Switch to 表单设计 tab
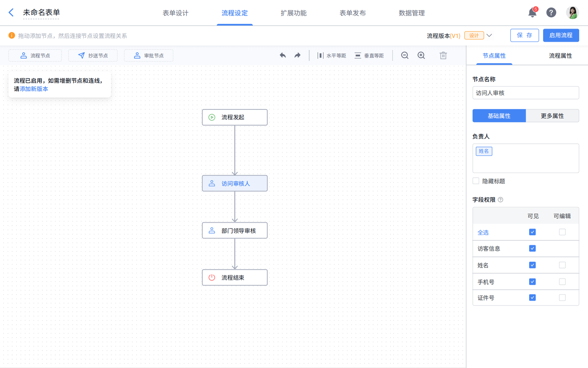The image size is (588, 368). coord(176,13)
